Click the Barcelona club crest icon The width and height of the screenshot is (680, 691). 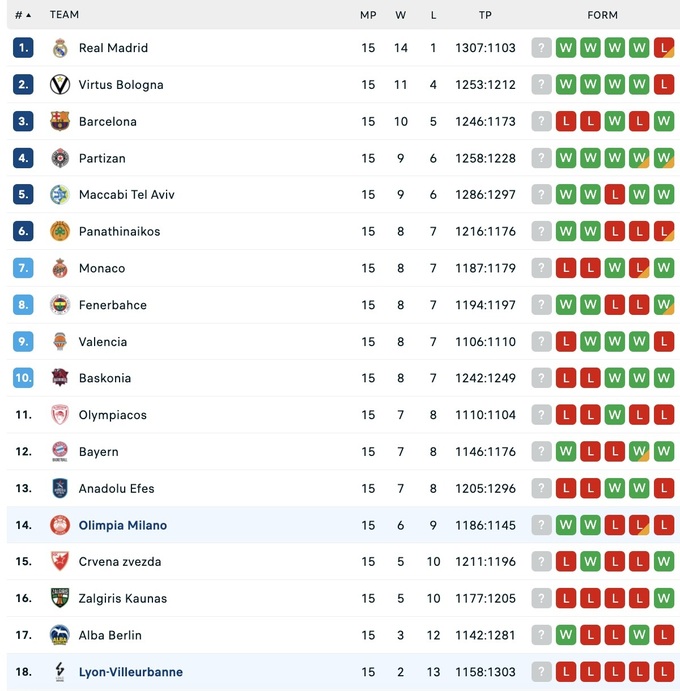coord(60,122)
